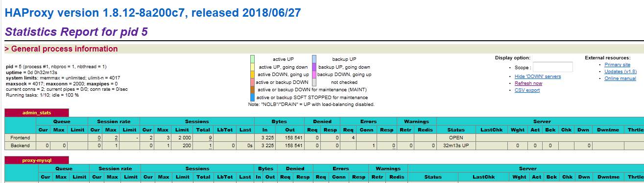Click the Frontend row label in admin_stats

(x=20, y=138)
